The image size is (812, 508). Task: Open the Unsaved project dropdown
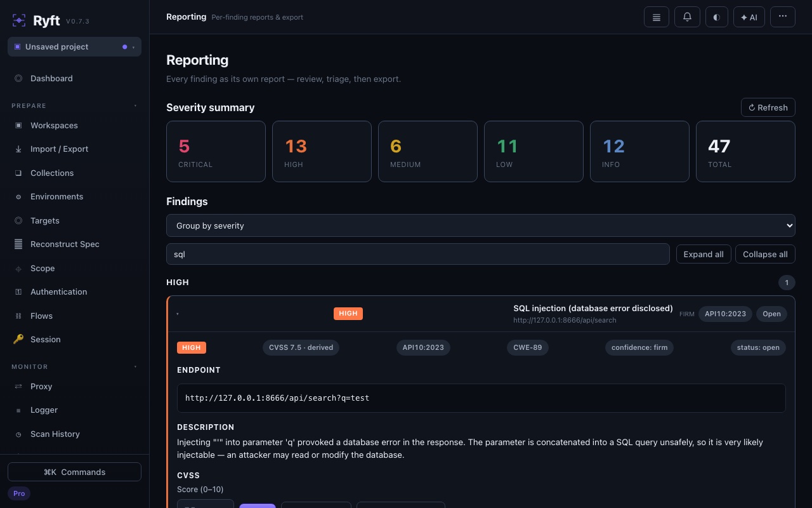click(x=74, y=47)
